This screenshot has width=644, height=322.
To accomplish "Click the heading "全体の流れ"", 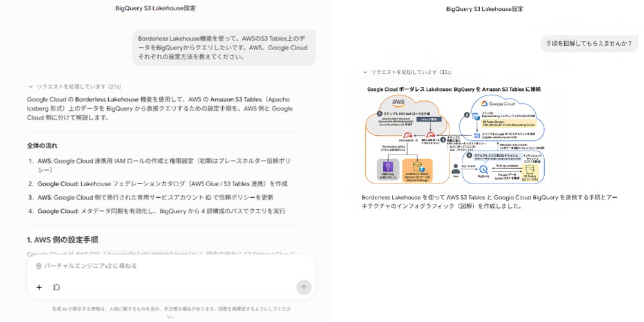I will pos(43,146).
